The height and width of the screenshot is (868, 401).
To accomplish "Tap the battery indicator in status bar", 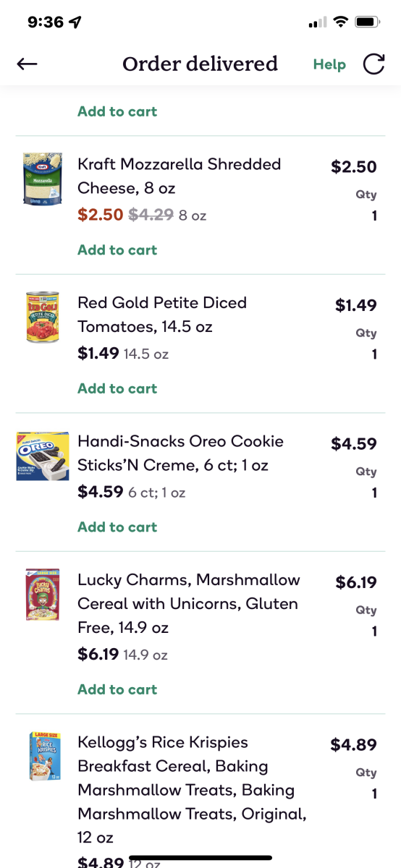I will (368, 22).
